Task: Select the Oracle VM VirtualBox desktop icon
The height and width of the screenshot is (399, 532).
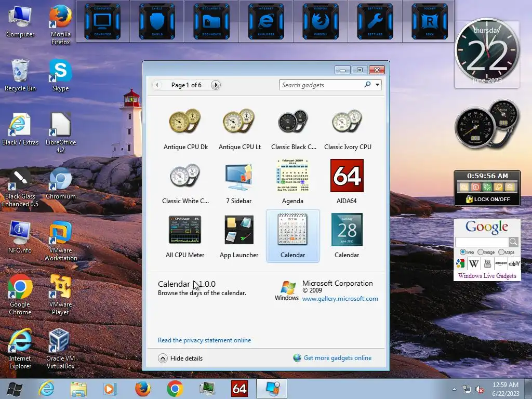Action: (x=60, y=349)
